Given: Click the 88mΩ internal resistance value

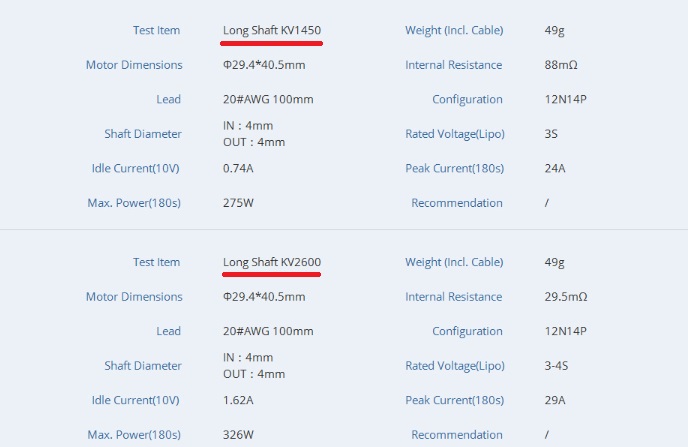Looking at the screenshot, I should pos(561,65).
